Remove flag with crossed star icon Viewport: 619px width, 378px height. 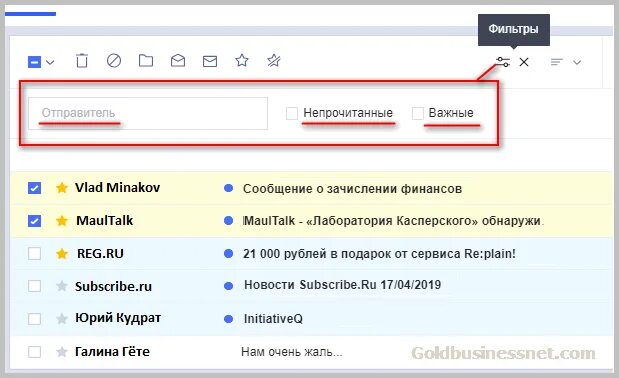click(274, 60)
